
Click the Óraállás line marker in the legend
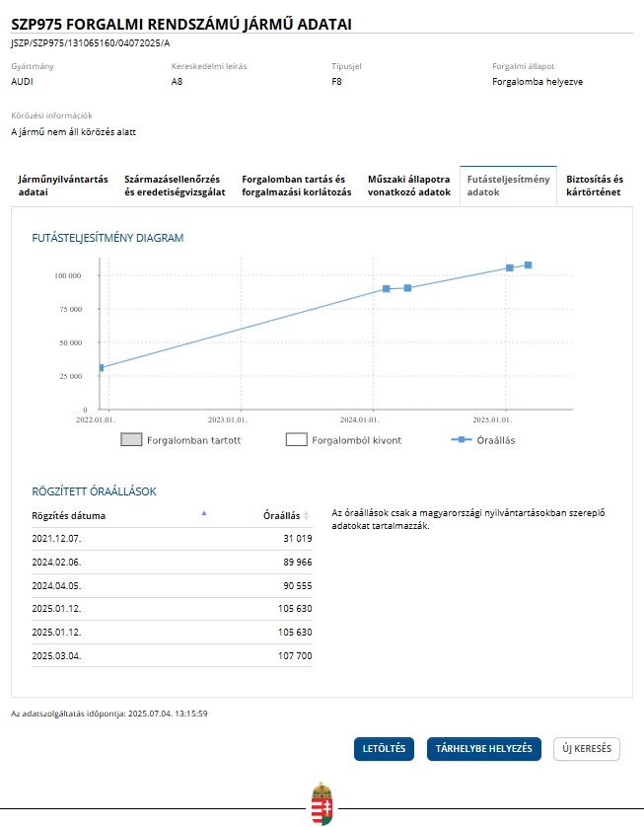[461, 439]
